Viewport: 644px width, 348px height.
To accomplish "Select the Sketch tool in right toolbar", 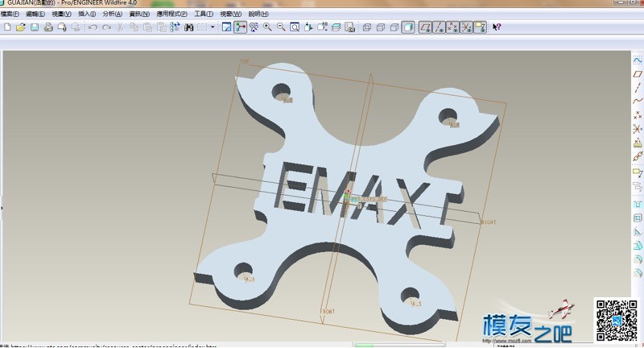I will coord(638,60).
